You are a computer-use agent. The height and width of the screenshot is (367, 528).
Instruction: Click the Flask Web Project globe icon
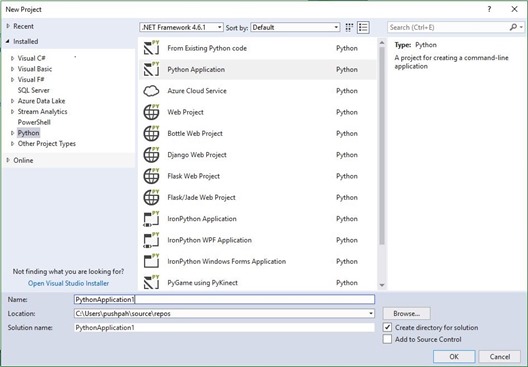pos(152,176)
